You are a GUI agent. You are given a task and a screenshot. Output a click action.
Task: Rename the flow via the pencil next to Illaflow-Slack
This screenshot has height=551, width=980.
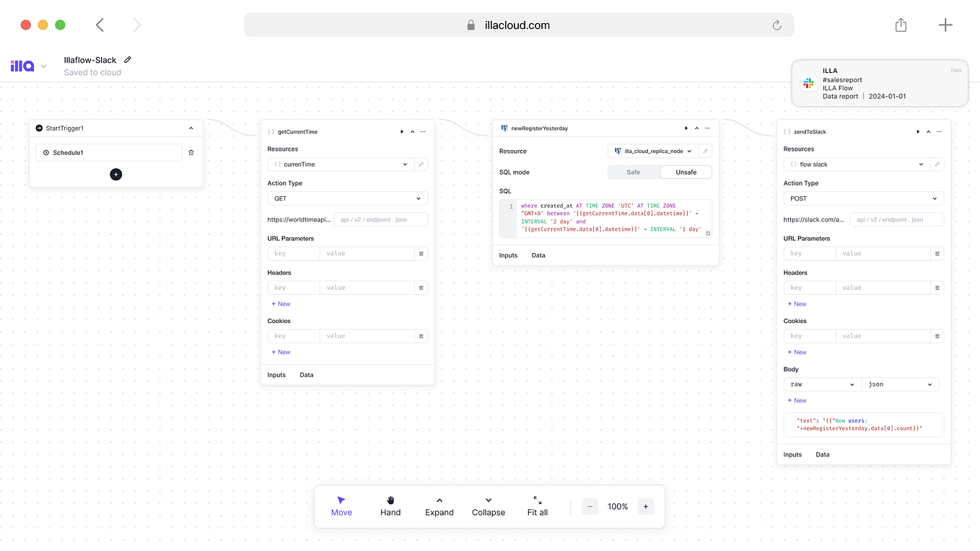tap(127, 60)
